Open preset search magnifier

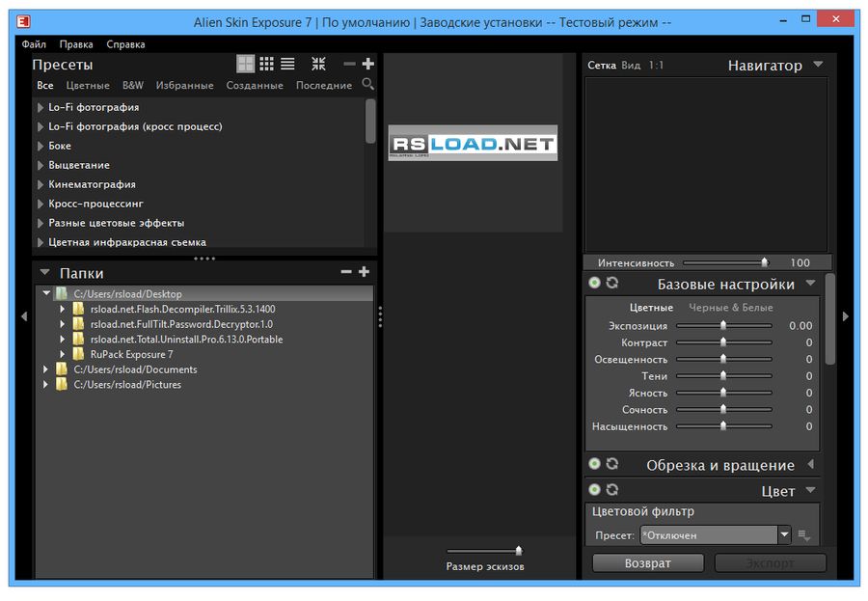coord(367,84)
